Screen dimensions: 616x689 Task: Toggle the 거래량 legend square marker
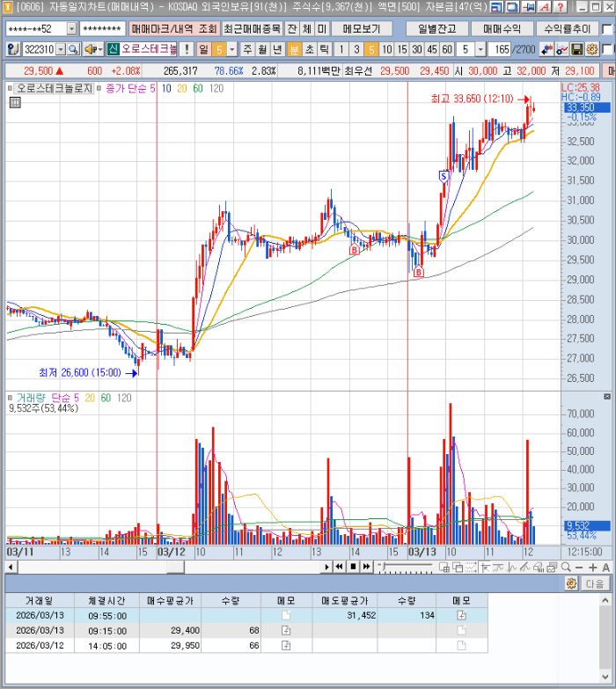tap(10, 398)
